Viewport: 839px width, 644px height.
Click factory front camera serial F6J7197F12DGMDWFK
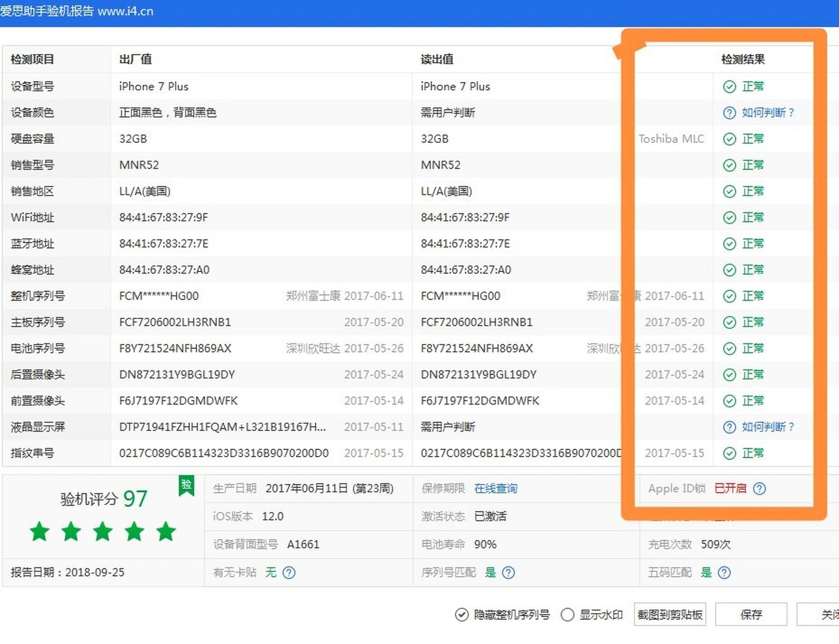pyautogui.click(x=179, y=400)
